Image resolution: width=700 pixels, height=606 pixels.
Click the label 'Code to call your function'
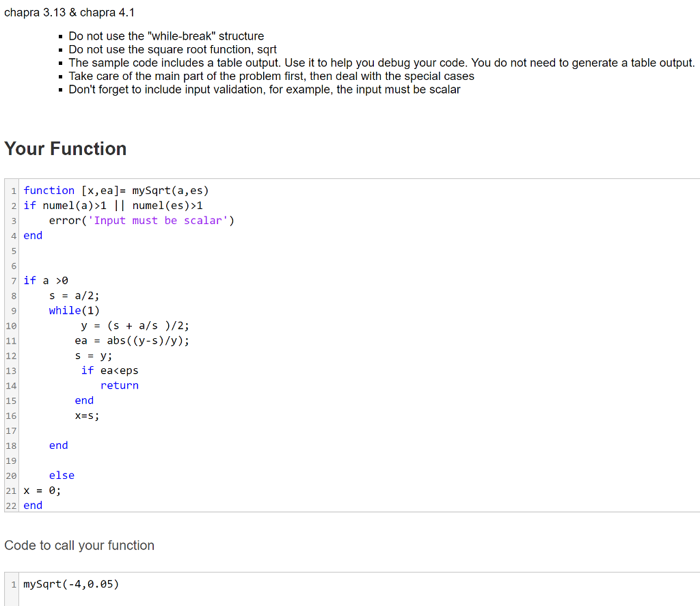pos(77,545)
